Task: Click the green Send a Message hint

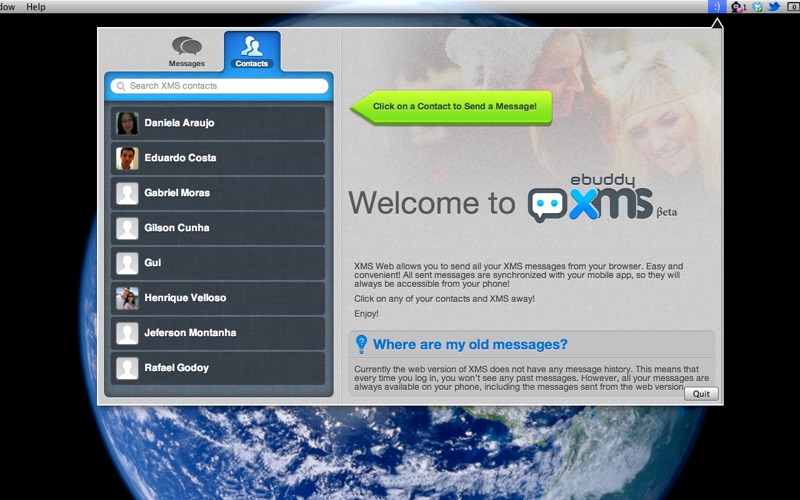Action: pyautogui.click(x=452, y=107)
